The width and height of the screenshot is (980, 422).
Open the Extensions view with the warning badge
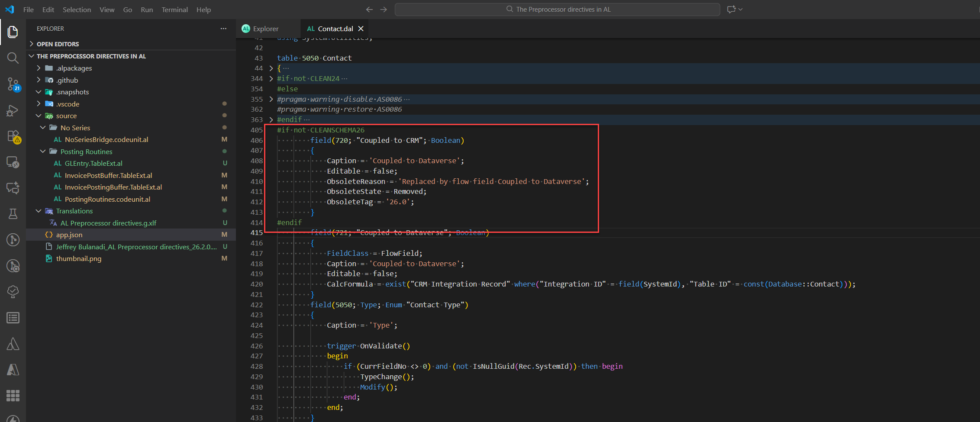click(13, 136)
